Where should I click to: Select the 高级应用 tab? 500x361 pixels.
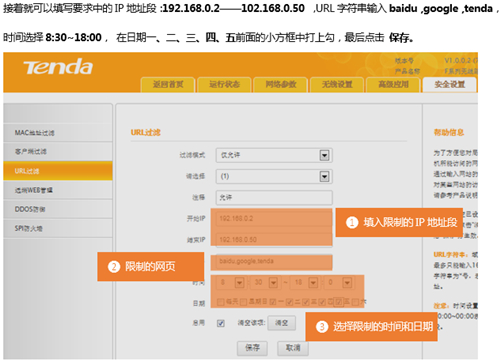393,84
